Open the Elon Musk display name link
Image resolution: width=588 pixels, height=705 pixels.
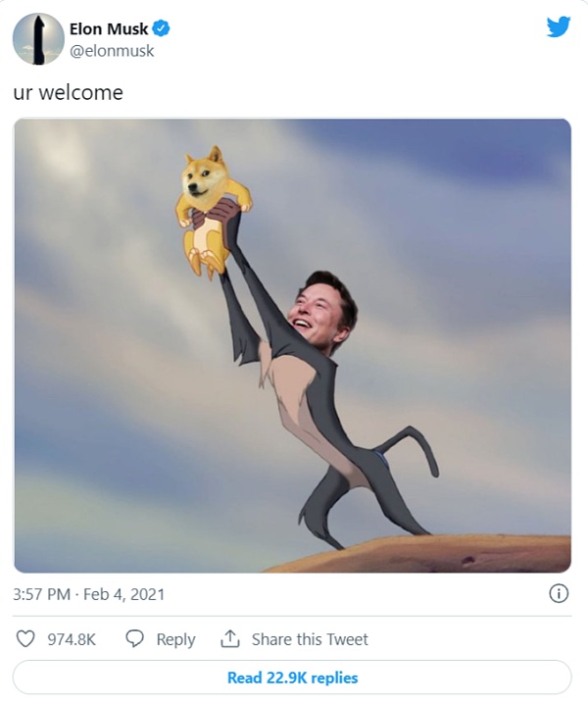coord(109,29)
